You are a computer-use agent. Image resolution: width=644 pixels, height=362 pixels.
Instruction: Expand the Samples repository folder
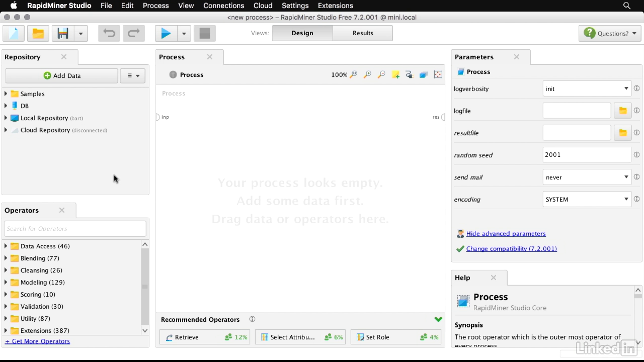[x=6, y=94]
